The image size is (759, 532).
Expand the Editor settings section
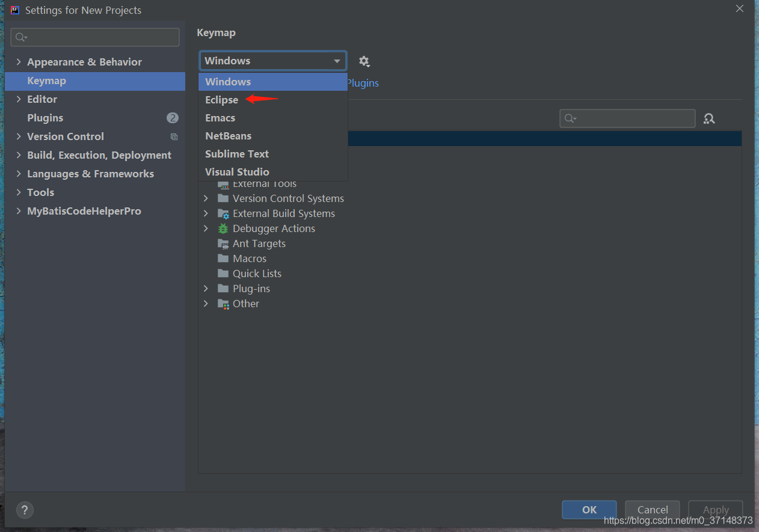click(x=19, y=99)
